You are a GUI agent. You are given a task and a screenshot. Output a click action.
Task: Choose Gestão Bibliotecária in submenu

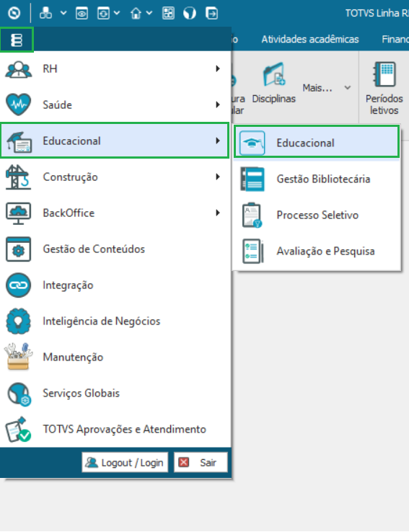(x=317, y=179)
